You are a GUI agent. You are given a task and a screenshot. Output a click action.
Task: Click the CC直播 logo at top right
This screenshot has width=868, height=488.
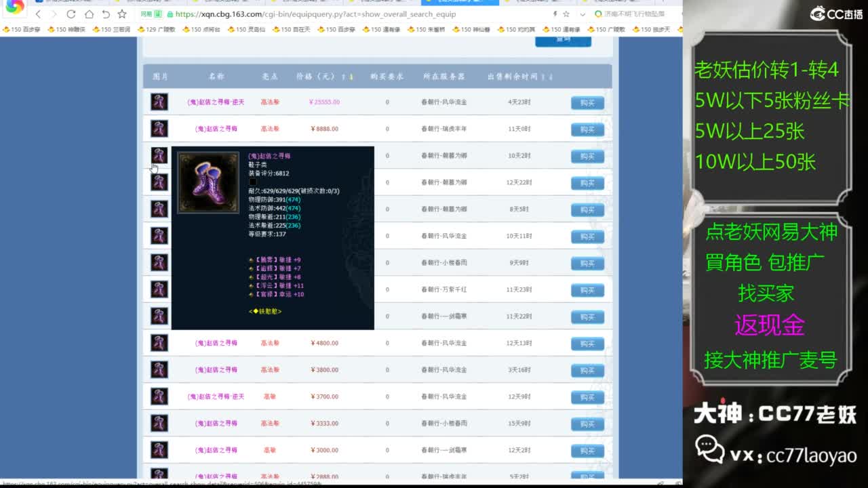[833, 12]
